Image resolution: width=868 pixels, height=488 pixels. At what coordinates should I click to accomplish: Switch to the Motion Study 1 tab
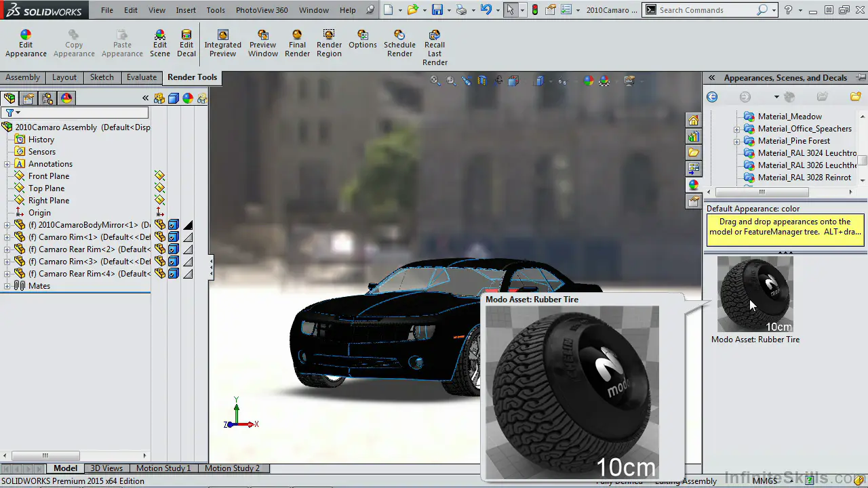coord(163,468)
